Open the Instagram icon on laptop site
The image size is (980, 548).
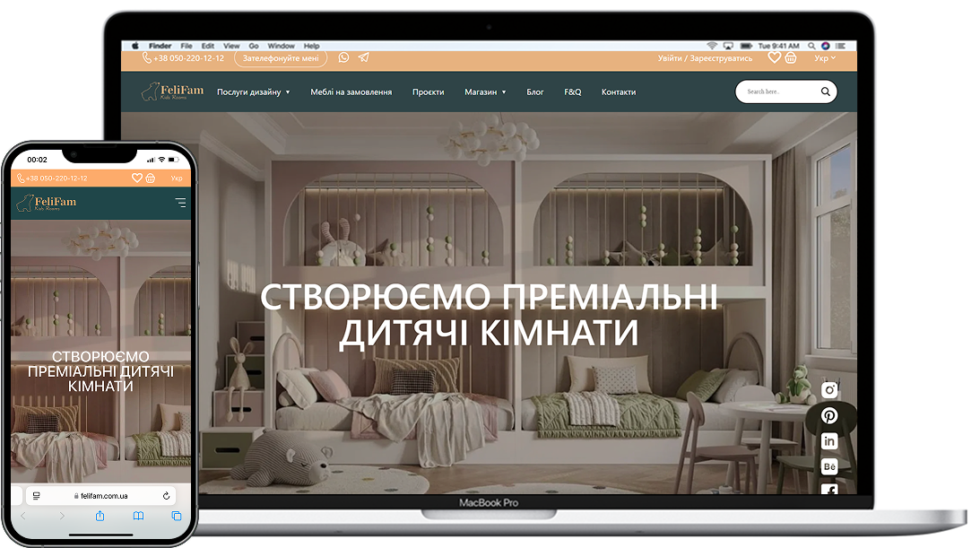tap(829, 390)
